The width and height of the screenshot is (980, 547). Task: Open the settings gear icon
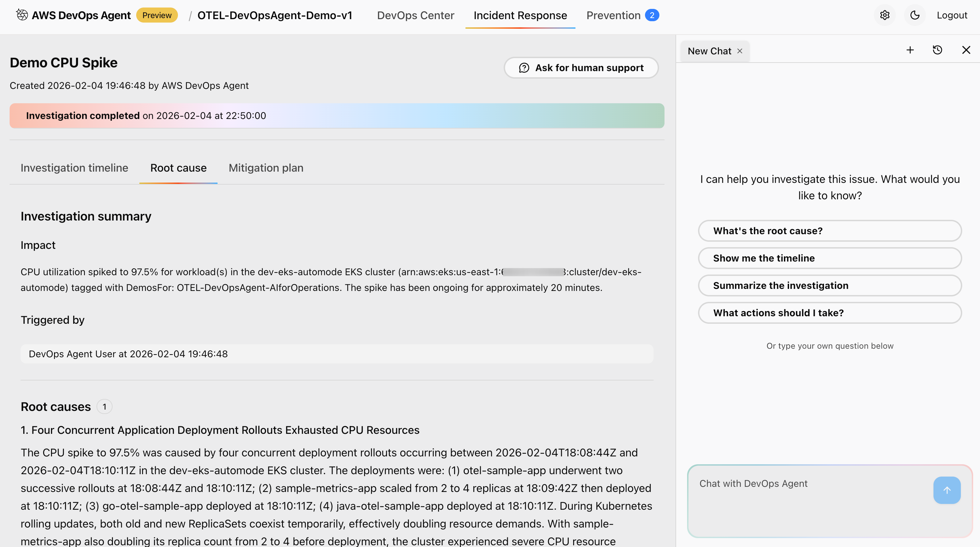[885, 15]
